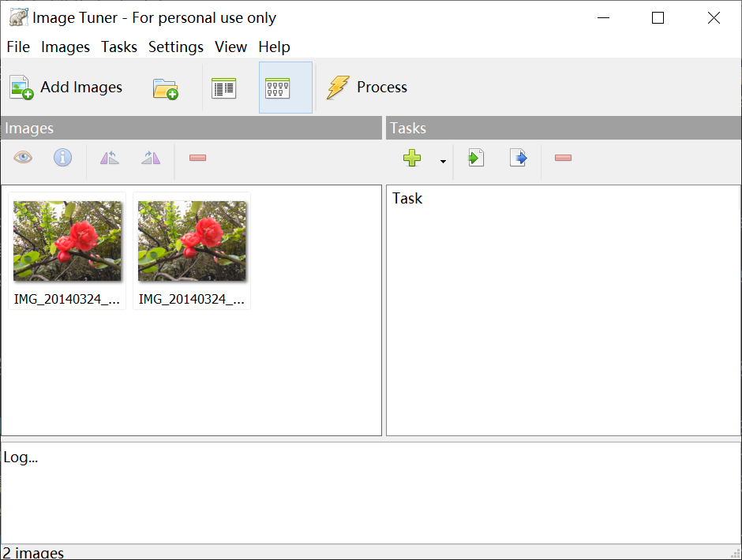This screenshot has width=742, height=560.
Task: Rotate image right
Action: click(151, 158)
